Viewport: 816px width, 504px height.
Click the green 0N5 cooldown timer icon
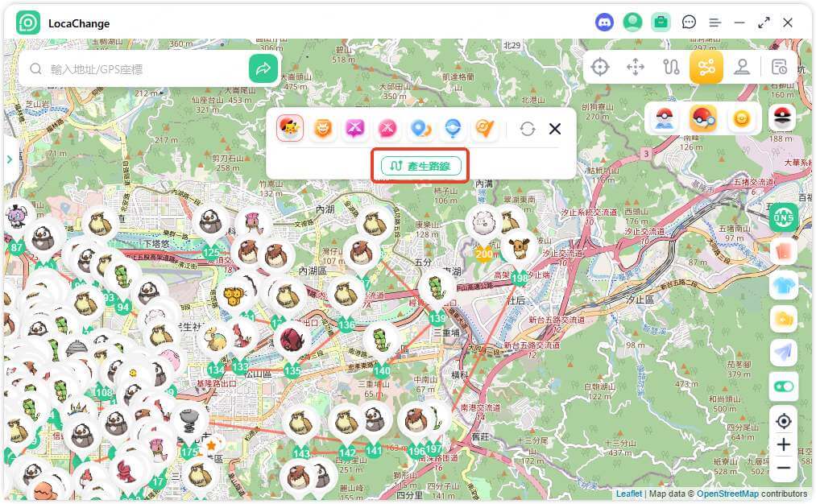(x=783, y=217)
